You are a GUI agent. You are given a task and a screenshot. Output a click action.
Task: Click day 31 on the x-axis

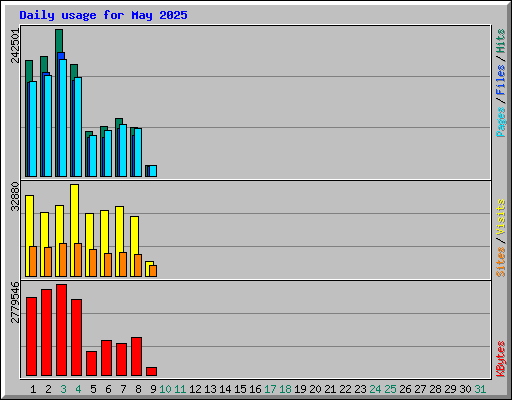[480, 389]
